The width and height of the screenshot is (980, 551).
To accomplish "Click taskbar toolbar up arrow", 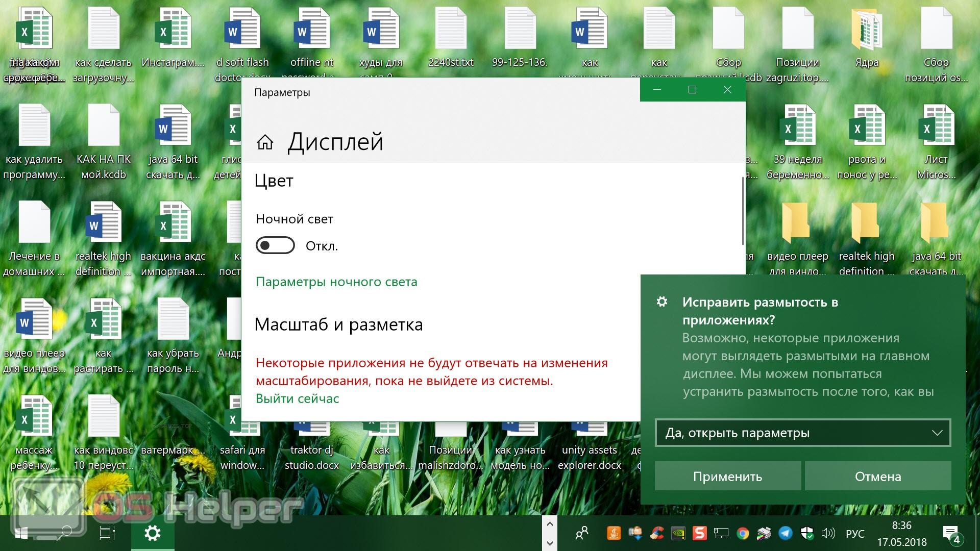I will pyautogui.click(x=550, y=524).
